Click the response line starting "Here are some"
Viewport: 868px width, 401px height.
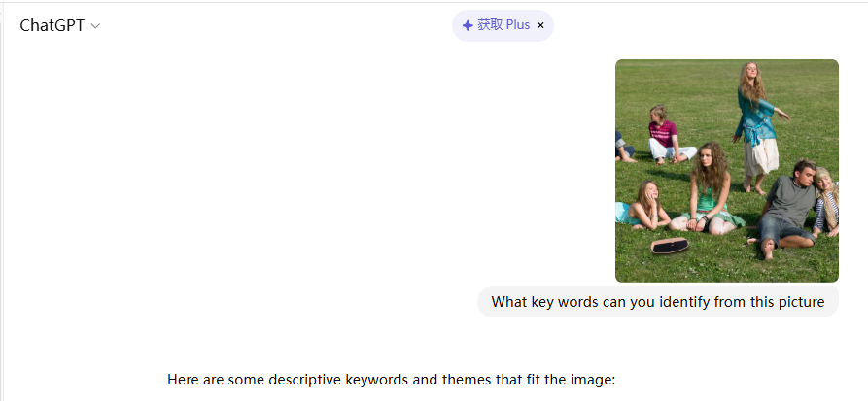(x=391, y=380)
